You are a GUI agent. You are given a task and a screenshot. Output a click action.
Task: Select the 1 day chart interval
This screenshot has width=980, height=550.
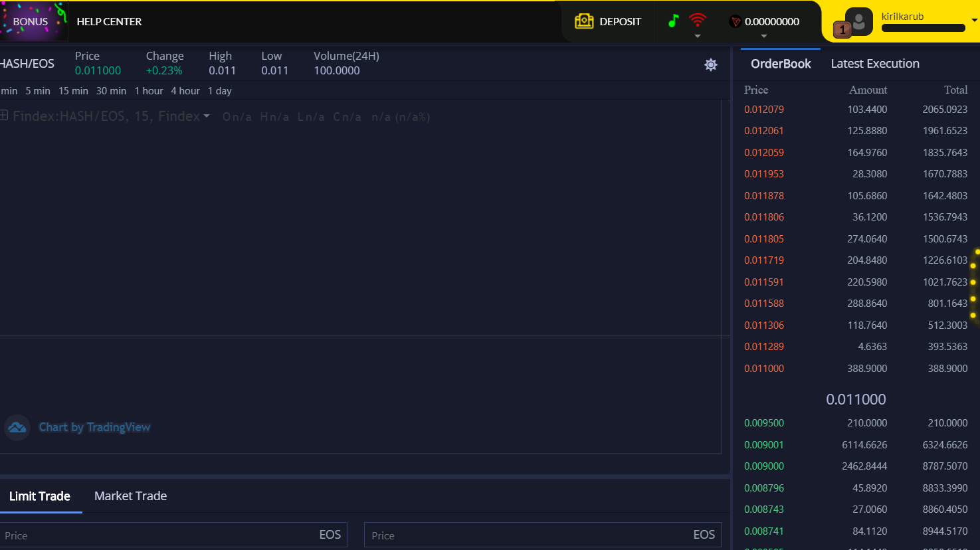click(220, 91)
